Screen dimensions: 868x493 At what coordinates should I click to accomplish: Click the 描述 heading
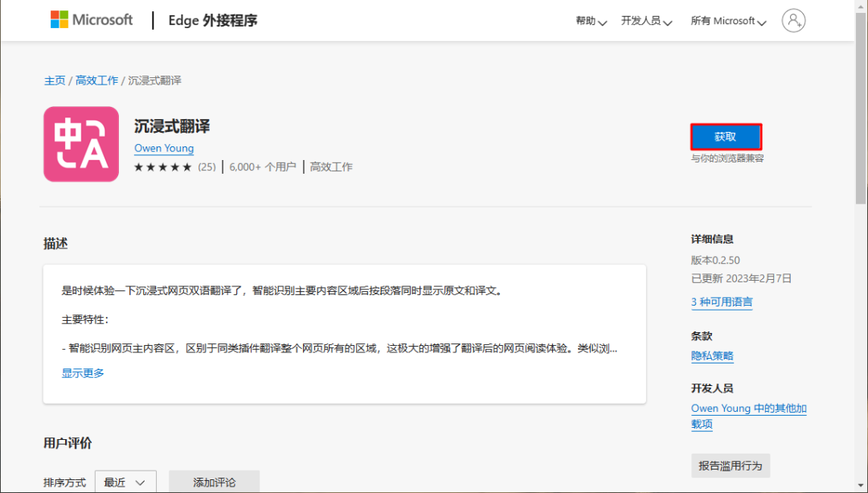(56, 244)
